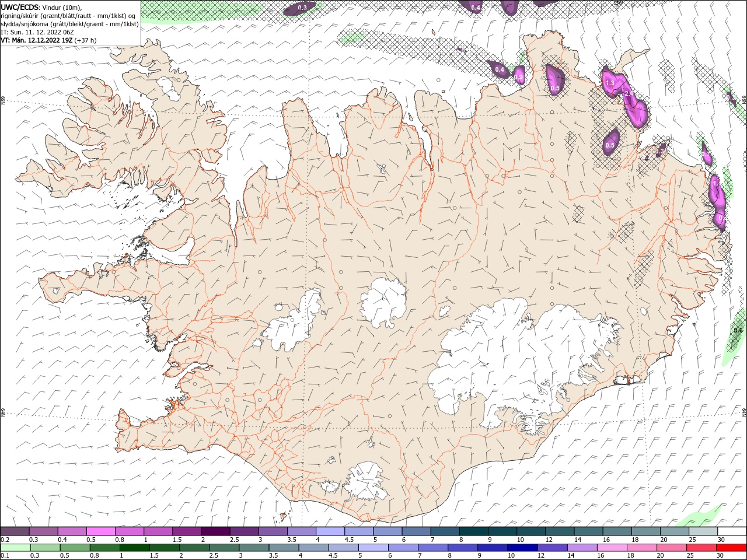
Task: Click lower scale pink swatch between 16 and 18
Action: coord(612,548)
